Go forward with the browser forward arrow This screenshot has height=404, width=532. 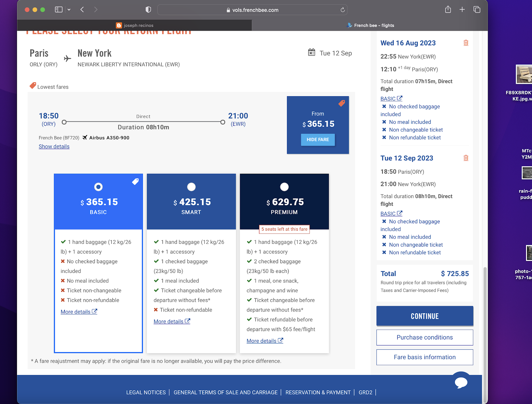[x=96, y=10]
